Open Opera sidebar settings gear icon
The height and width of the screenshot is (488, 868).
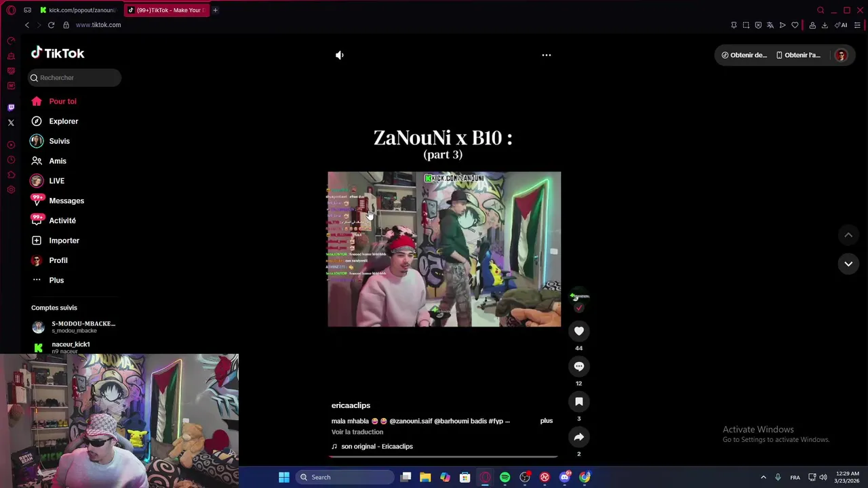pyautogui.click(x=11, y=190)
